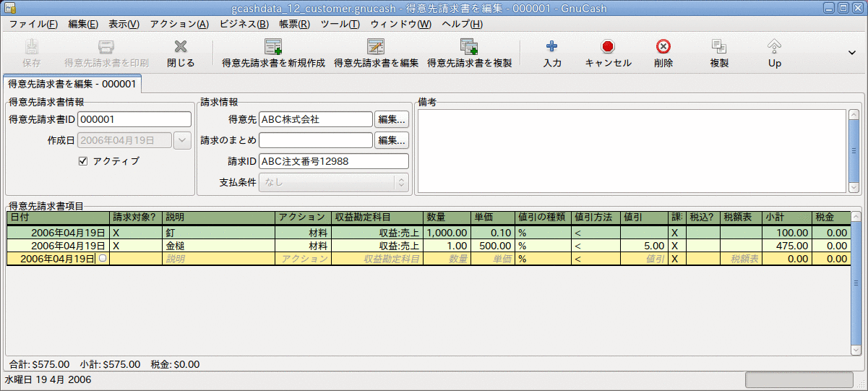Viewport: 868px width, 391px height.
Task: Toggle the taxable X on the 釘 row
Action: pos(674,233)
